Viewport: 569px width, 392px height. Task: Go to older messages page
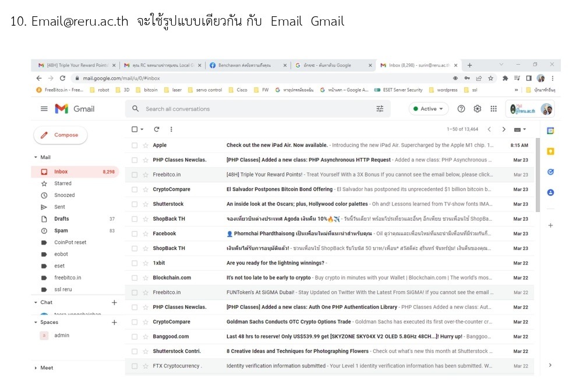click(504, 129)
